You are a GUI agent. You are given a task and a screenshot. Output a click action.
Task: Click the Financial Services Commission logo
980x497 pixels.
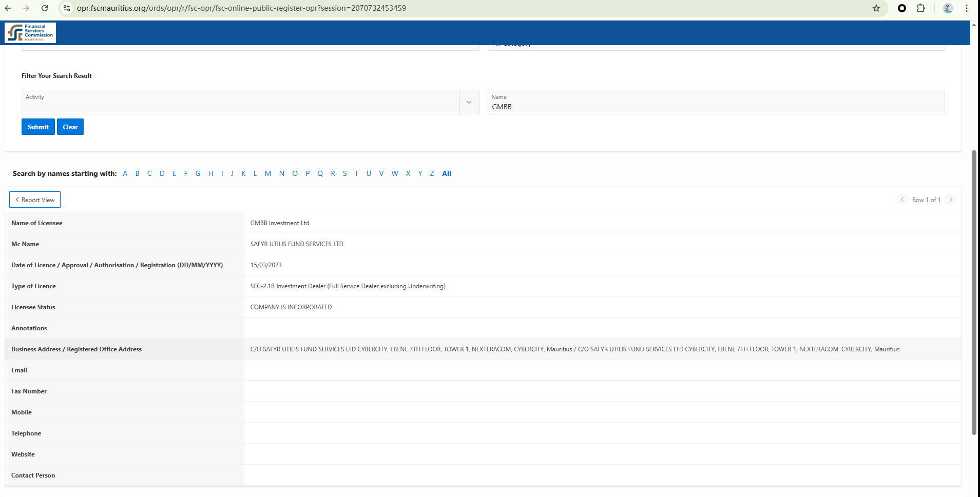pyautogui.click(x=30, y=33)
